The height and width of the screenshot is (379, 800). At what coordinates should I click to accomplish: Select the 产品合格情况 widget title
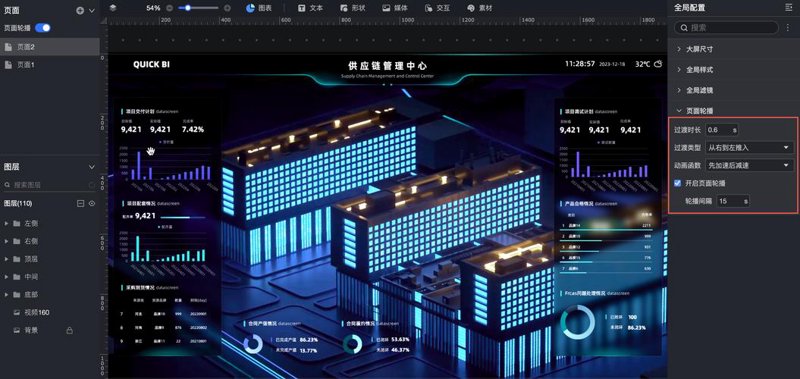click(579, 204)
